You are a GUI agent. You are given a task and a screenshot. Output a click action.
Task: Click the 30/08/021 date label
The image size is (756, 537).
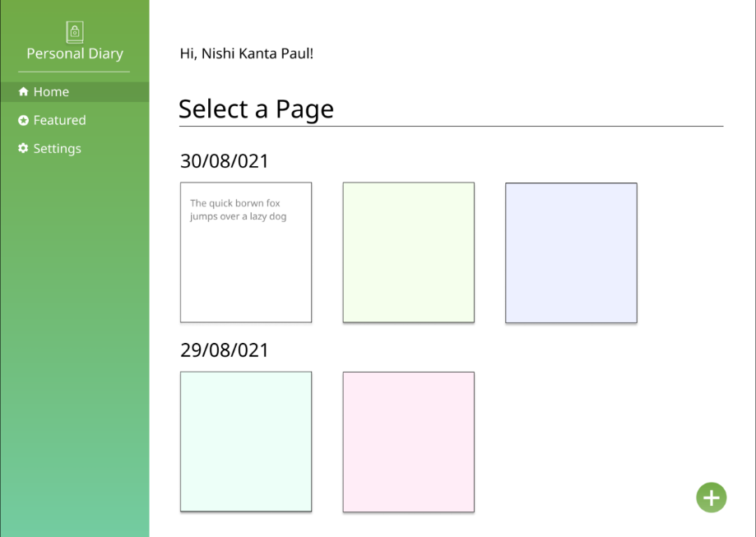(224, 161)
